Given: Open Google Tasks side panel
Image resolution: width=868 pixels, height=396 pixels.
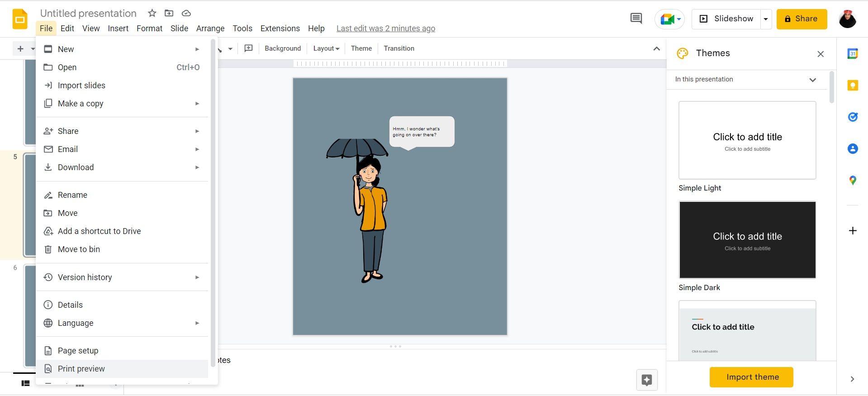Looking at the screenshot, I should coord(853,117).
